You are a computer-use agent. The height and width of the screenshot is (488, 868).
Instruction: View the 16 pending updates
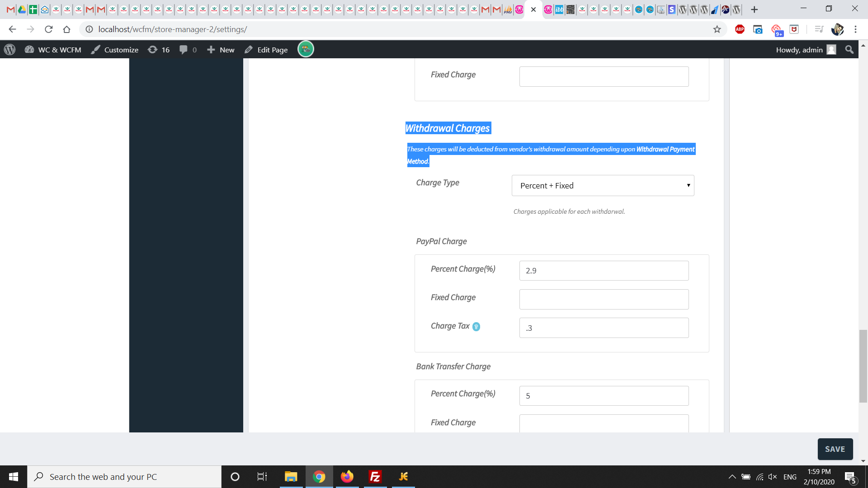(x=159, y=50)
